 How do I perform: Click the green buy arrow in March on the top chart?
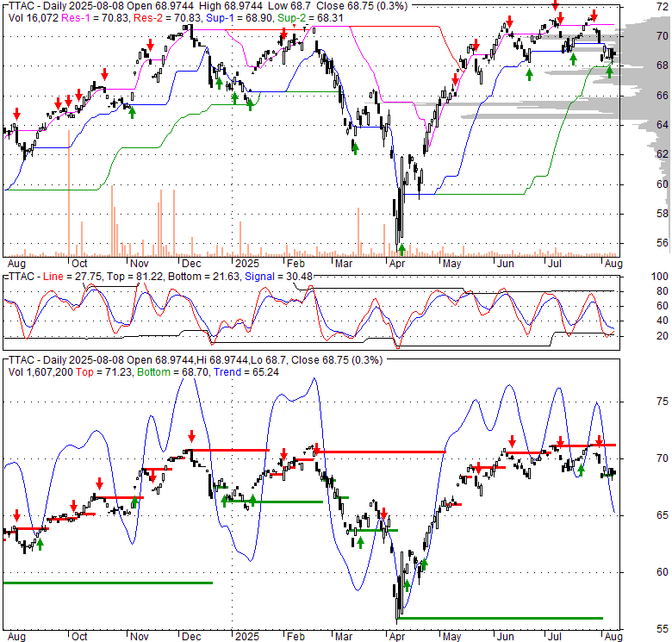(354, 147)
